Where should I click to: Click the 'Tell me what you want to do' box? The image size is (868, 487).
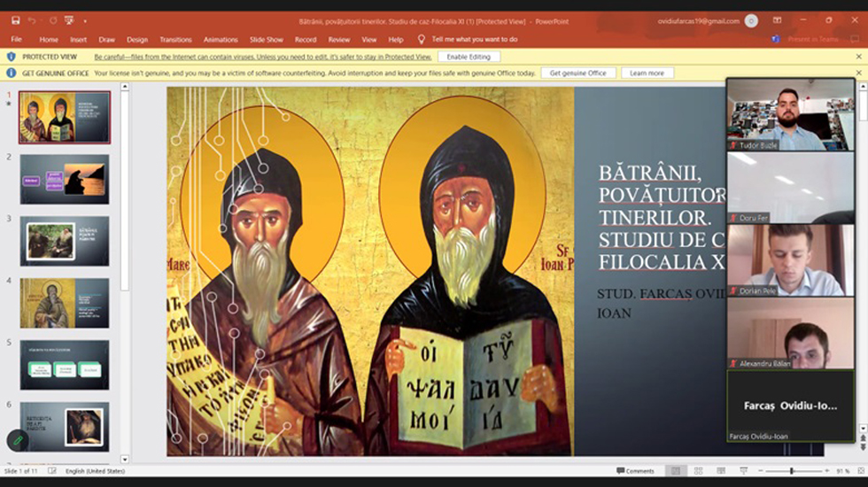point(475,39)
